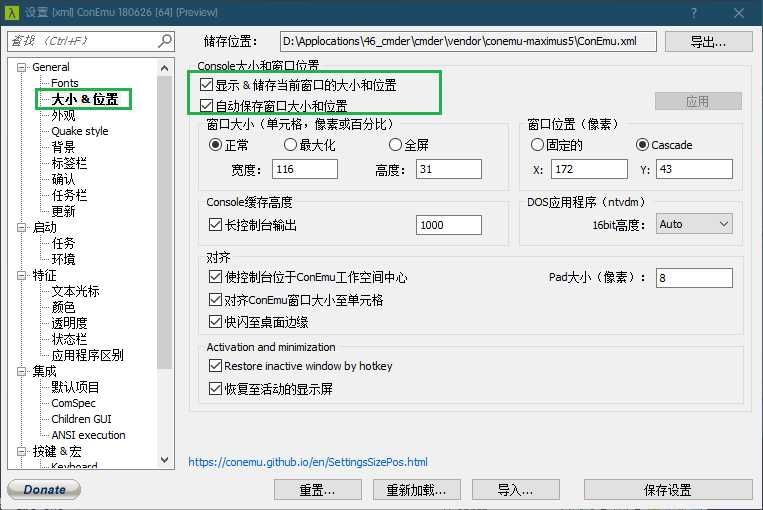Click the 储存位置 path field
Image resolution: width=763 pixels, height=510 pixels.
tap(468, 41)
